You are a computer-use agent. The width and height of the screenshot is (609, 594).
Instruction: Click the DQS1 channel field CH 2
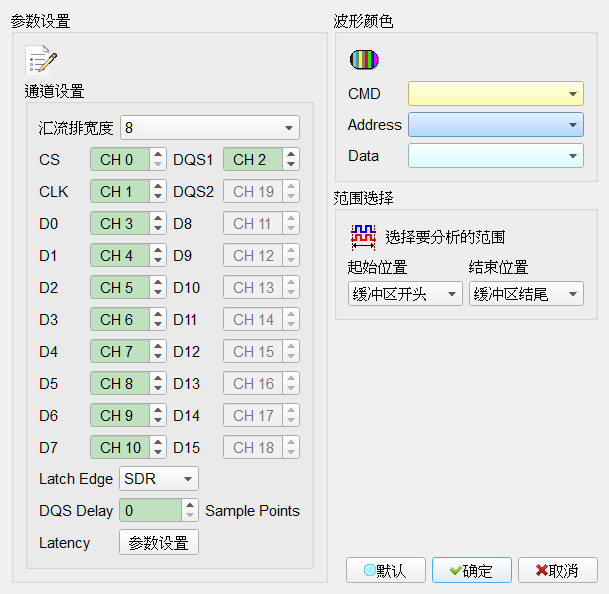click(x=253, y=159)
